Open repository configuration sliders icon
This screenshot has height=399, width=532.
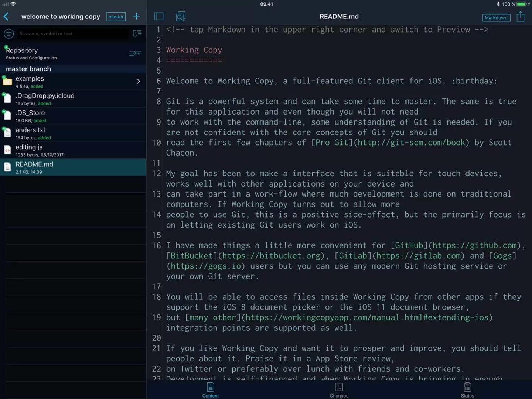[x=135, y=54]
